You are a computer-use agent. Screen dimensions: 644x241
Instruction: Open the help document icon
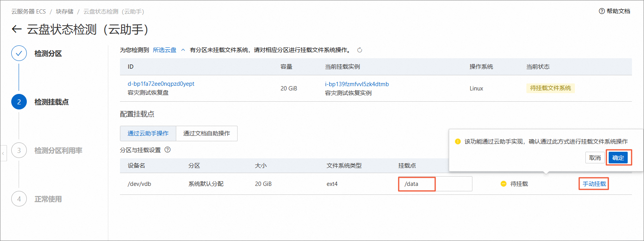pos(602,11)
